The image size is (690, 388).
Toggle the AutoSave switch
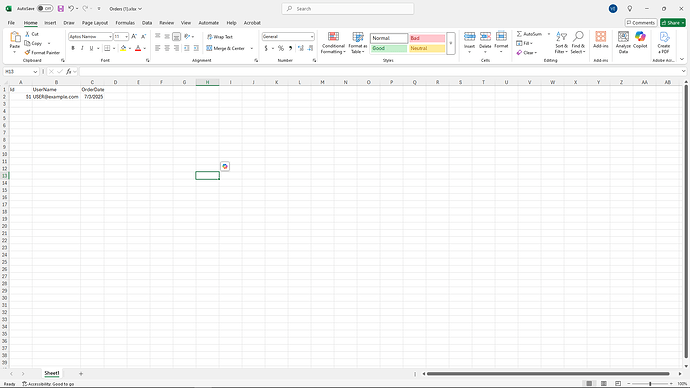(x=45, y=8)
